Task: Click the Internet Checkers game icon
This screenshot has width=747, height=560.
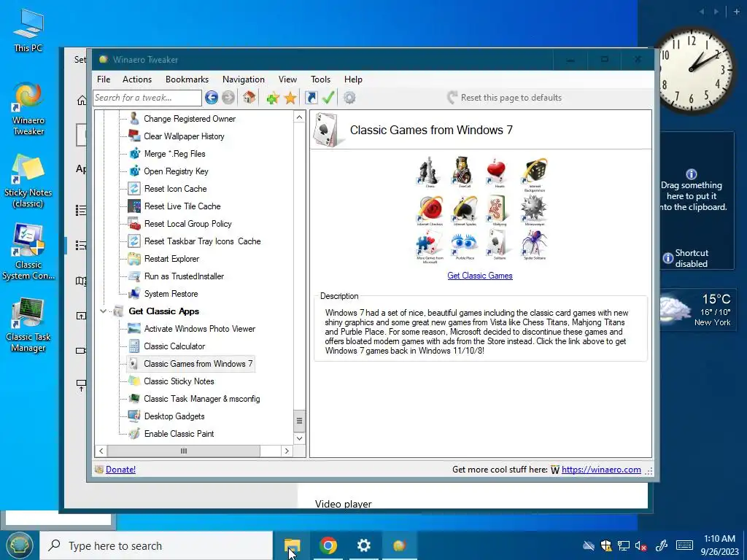Action: 429,210
